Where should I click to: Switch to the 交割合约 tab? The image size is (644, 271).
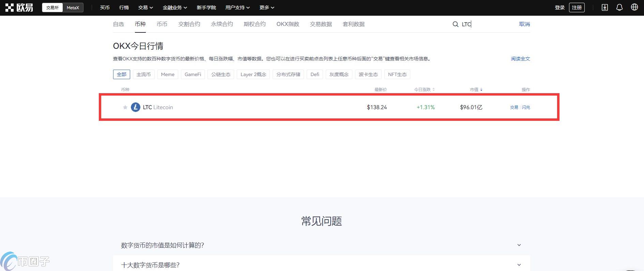[x=189, y=24]
